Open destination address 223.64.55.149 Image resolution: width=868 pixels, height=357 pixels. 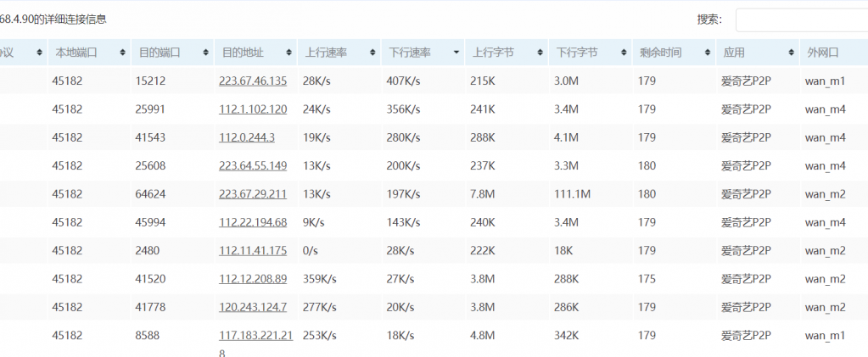coord(253,165)
